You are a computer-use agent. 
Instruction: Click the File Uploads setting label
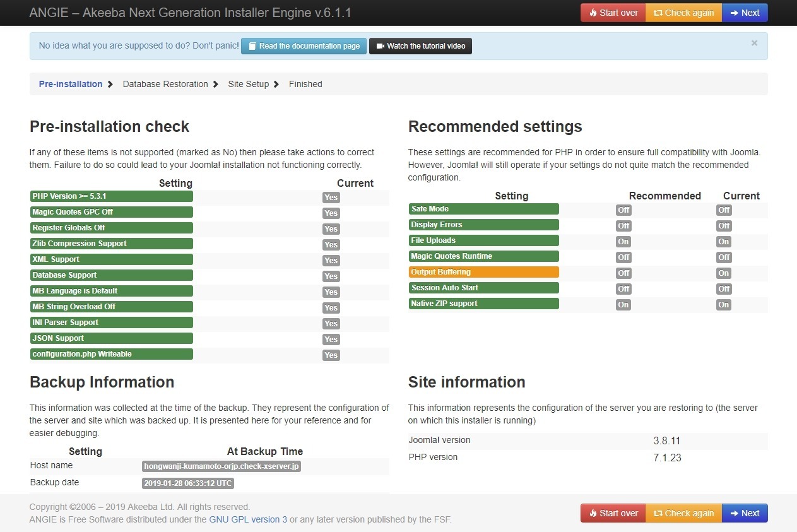click(x=484, y=240)
